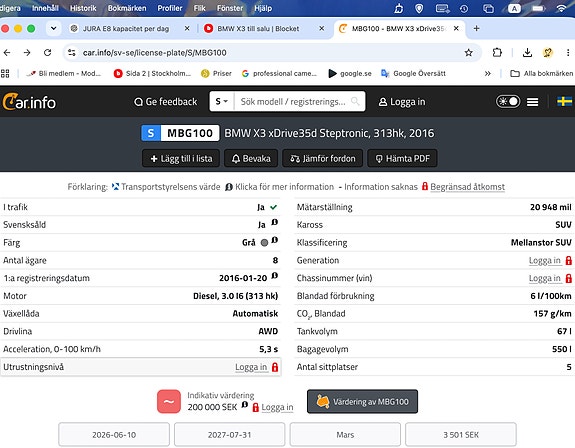Open a new browser tab

(x=476, y=28)
